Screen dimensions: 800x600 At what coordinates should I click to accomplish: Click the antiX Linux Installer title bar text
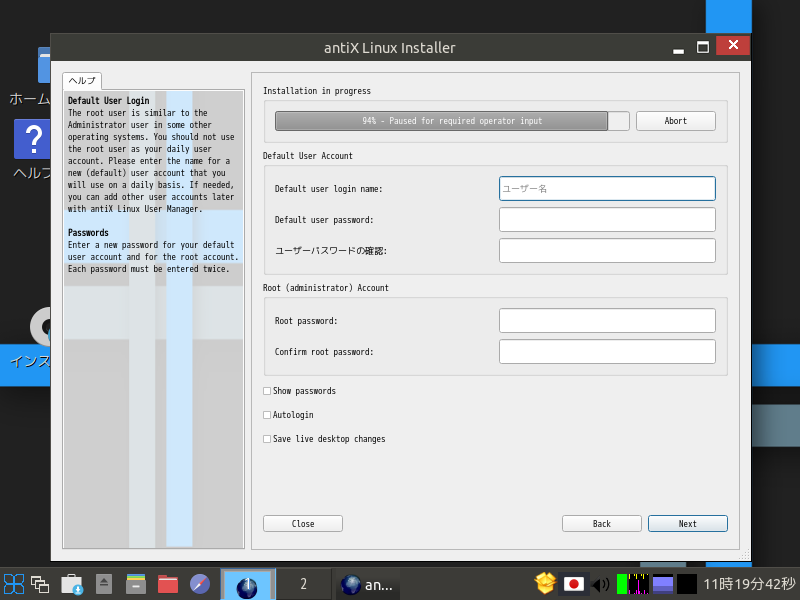click(x=390, y=48)
